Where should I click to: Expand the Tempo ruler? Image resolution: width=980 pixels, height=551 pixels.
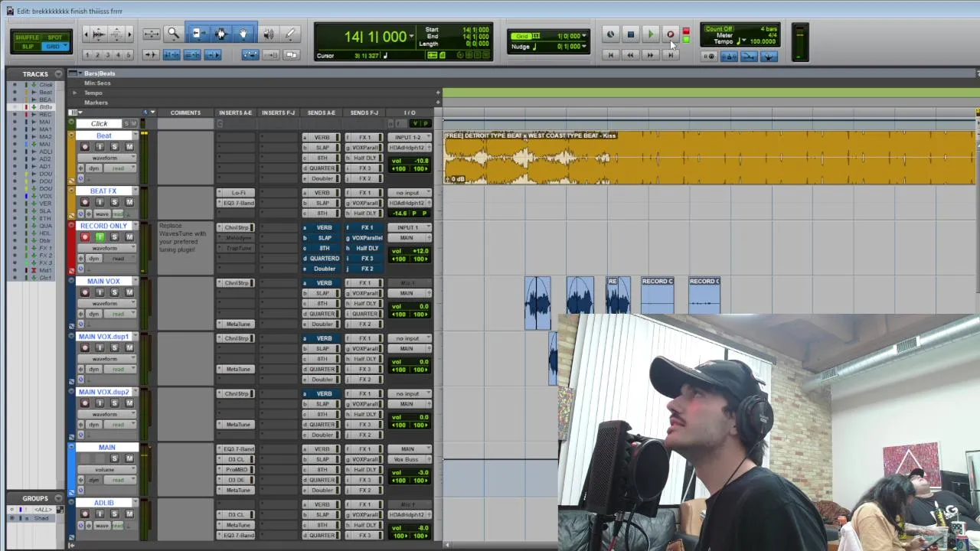[75, 93]
